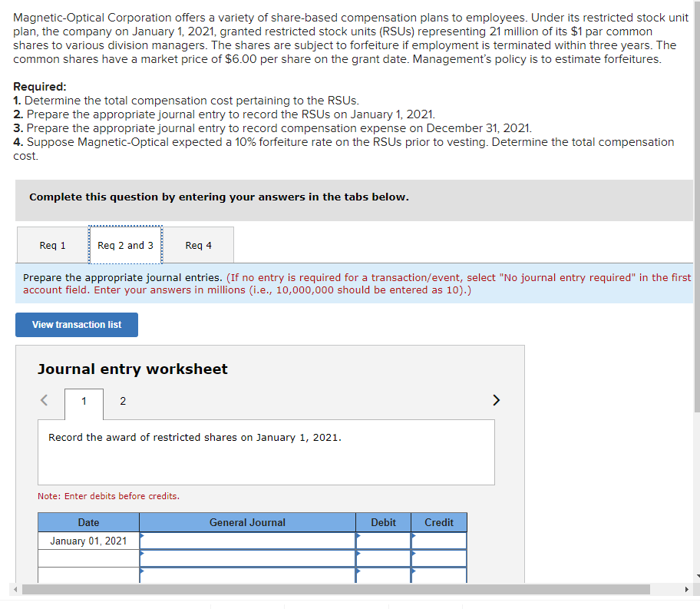This screenshot has width=700, height=609.
Task: Switch to the Req 4 tab
Action: (198, 245)
